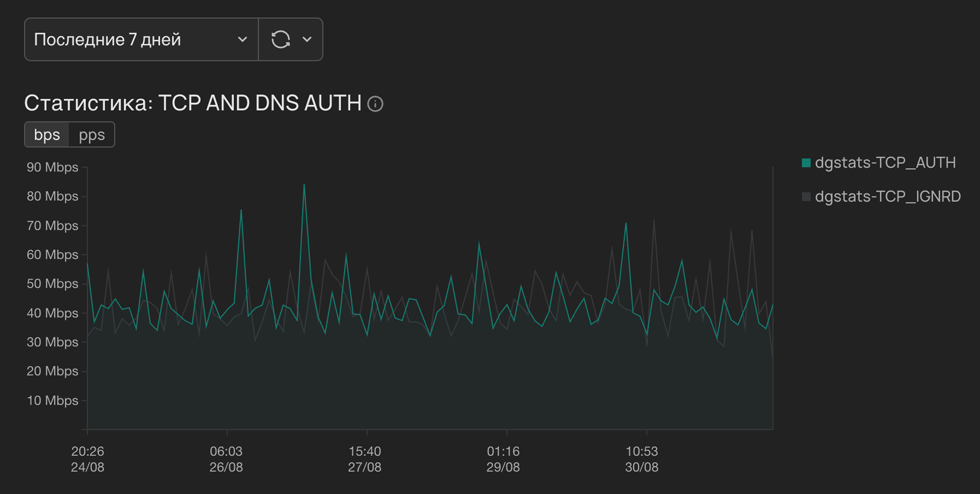Click the 10:53 30/08 time label
This screenshot has height=494, width=980.
coord(642,459)
